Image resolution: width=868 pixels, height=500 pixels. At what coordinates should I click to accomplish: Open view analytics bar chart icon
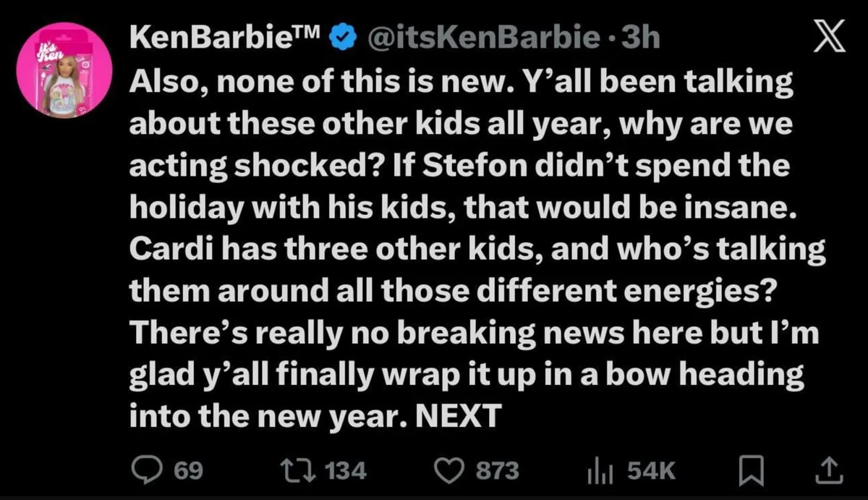(x=600, y=471)
